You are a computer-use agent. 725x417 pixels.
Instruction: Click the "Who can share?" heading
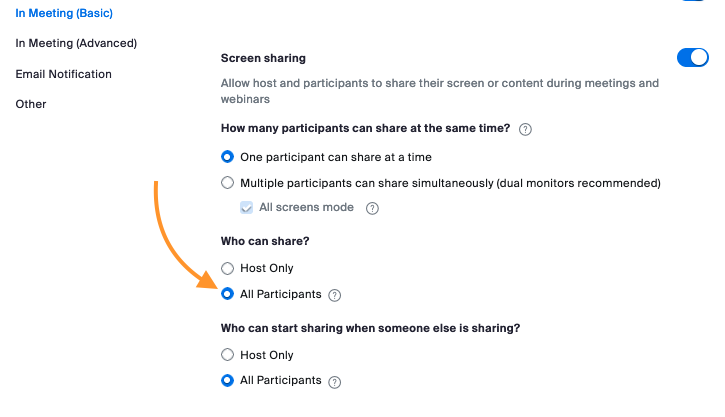267,242
